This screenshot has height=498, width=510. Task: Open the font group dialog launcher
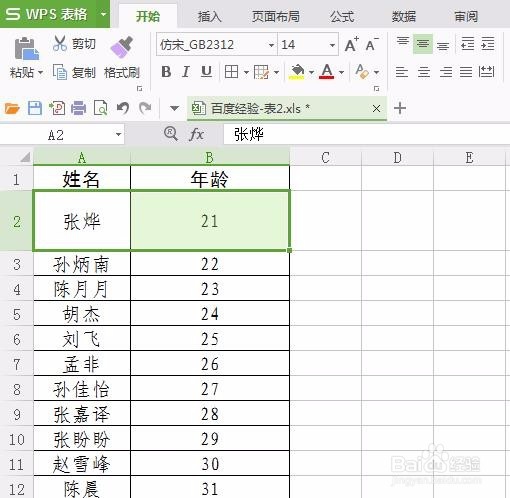pyautogui.click(x=376, y=88)
